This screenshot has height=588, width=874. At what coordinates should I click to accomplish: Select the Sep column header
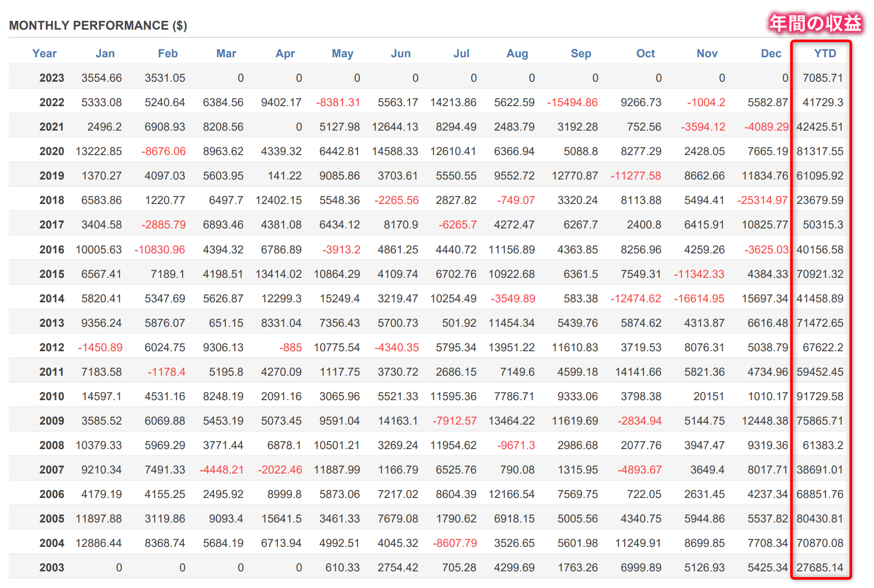click(581, 53)
